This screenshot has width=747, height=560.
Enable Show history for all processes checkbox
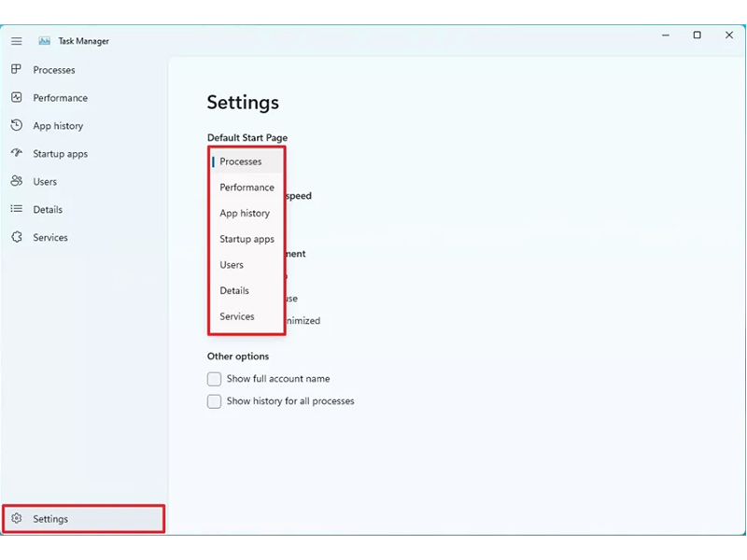(x=214, y=401)
